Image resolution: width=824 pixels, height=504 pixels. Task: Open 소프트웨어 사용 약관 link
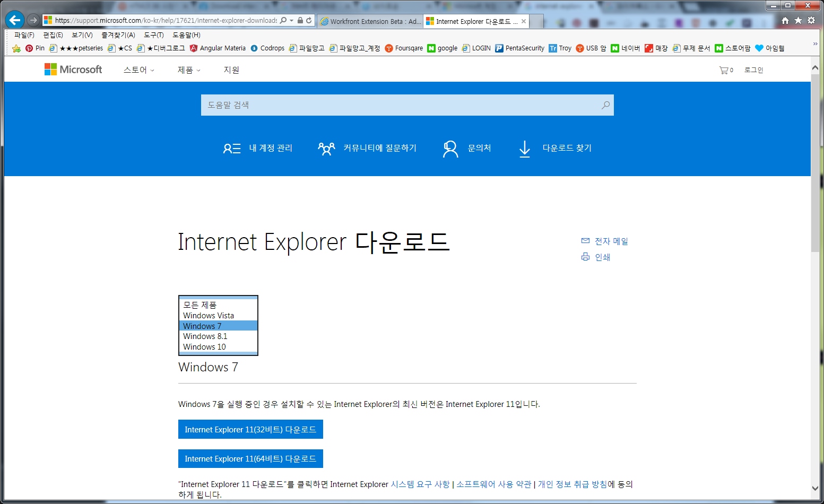pos(493,484)
